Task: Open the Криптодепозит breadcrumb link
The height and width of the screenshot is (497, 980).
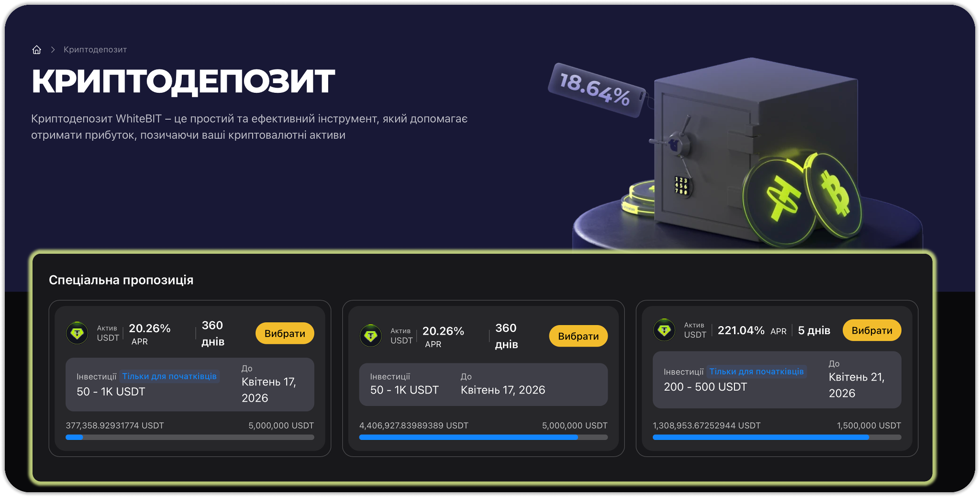Action: click(95, 50)
